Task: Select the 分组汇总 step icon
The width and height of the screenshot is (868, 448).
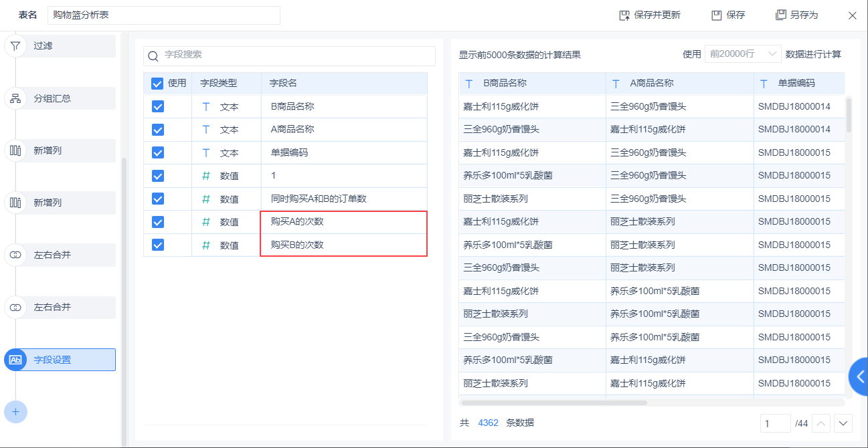Action: pos(15,98)
